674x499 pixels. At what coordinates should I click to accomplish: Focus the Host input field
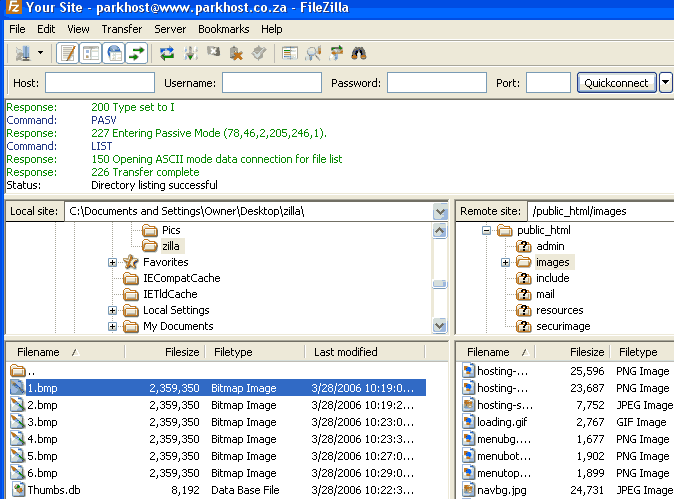coord(100,83)
